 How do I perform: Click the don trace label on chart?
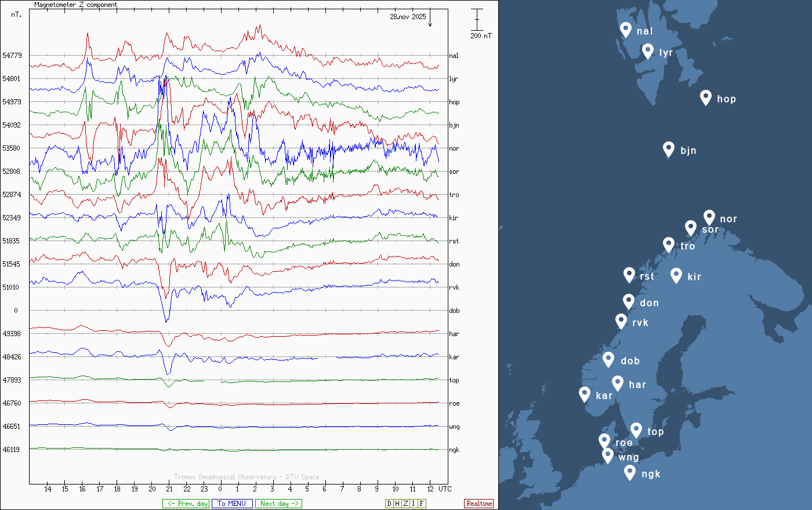pyautogui.click(x=454, y=264)
